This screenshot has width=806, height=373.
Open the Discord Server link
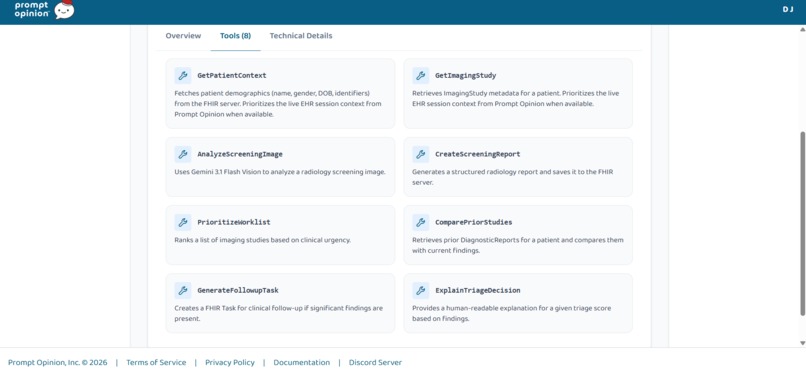(375, 363)
